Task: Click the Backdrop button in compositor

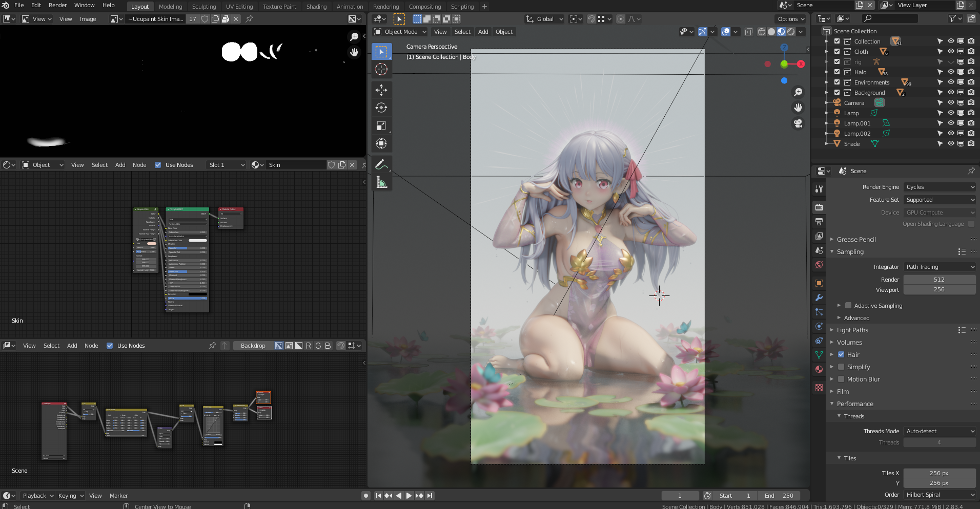Action: (253, 346)
